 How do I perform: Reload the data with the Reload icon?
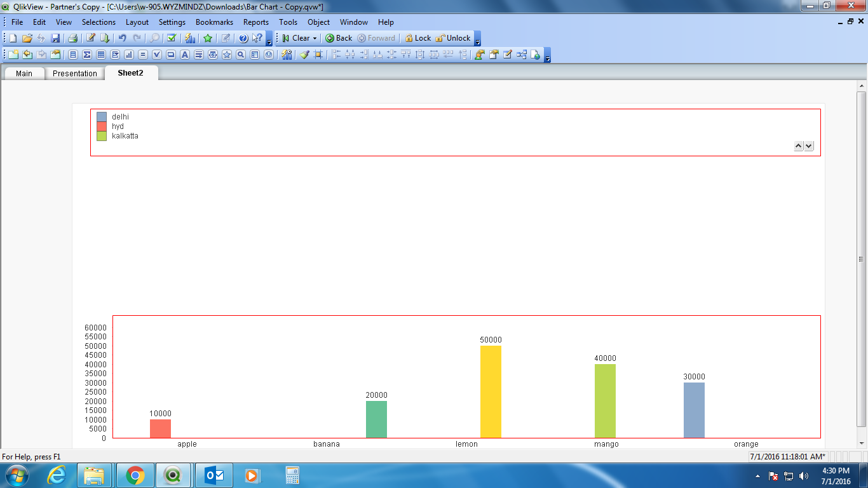pyautogui.click(x=105, y=38)
